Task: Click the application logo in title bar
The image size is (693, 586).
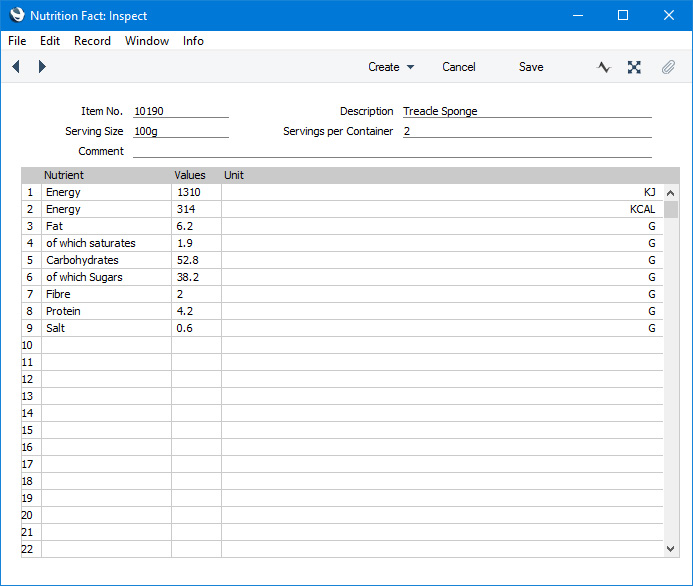Action: click(17, 15)
